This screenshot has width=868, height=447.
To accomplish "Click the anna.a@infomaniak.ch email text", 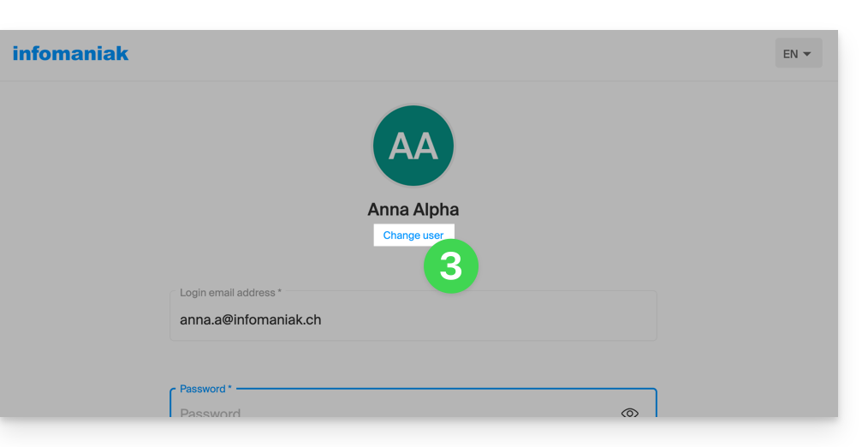I will [x=250, y=319].
